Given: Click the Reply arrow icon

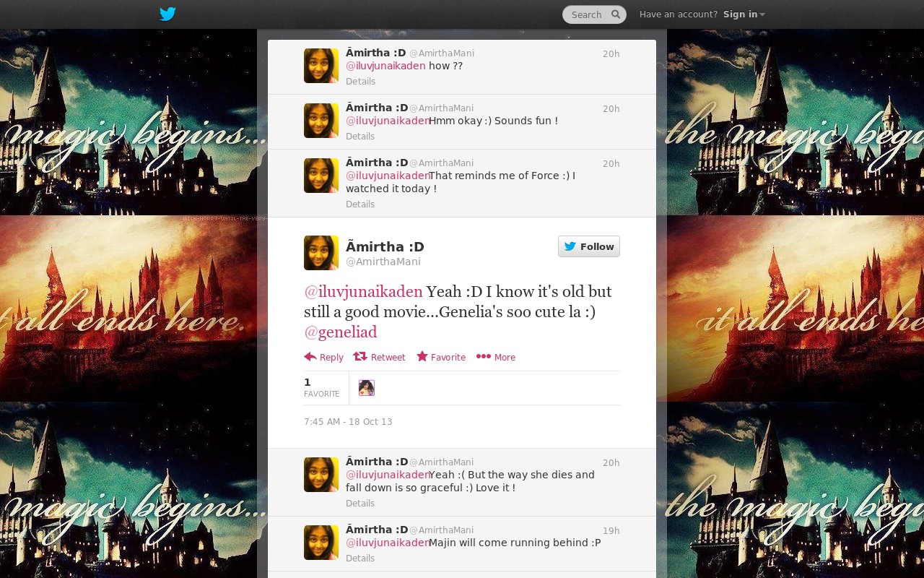Looking at the screenshot, I should coord(310,356).
